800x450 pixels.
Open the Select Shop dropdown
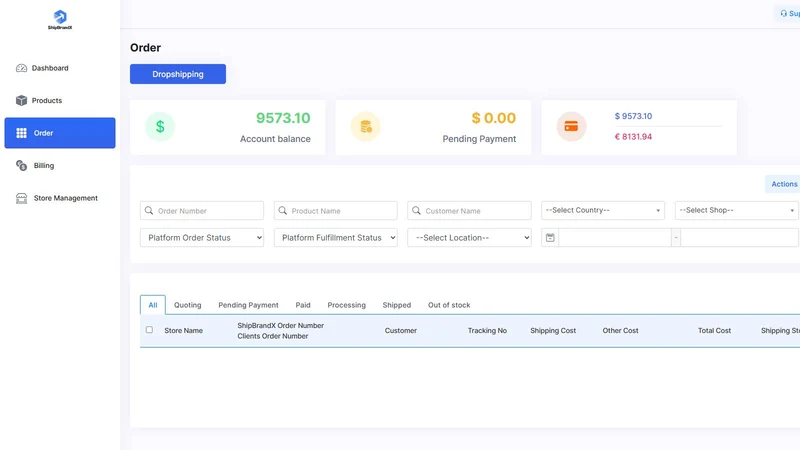coord(736,210)
